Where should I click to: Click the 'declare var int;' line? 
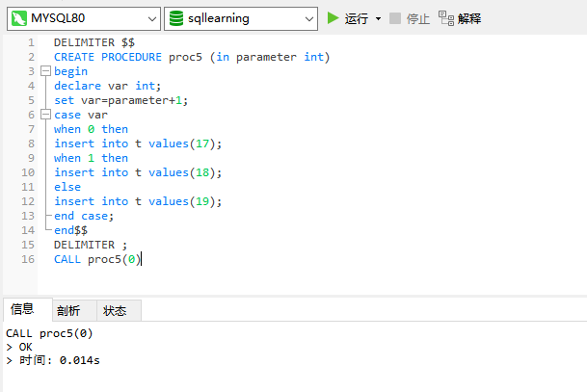point(107,86)
